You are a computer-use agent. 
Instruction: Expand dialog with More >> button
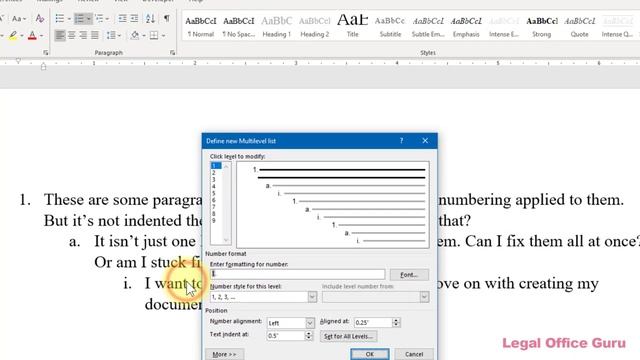tap(224, 354)
